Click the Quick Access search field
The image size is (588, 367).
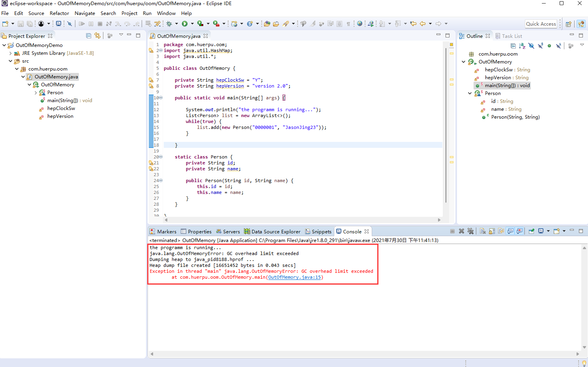[x=541, y=24]
